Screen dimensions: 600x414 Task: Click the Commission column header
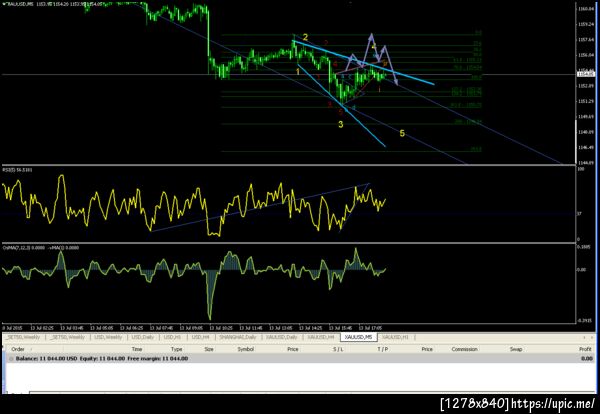click(465, 349)
